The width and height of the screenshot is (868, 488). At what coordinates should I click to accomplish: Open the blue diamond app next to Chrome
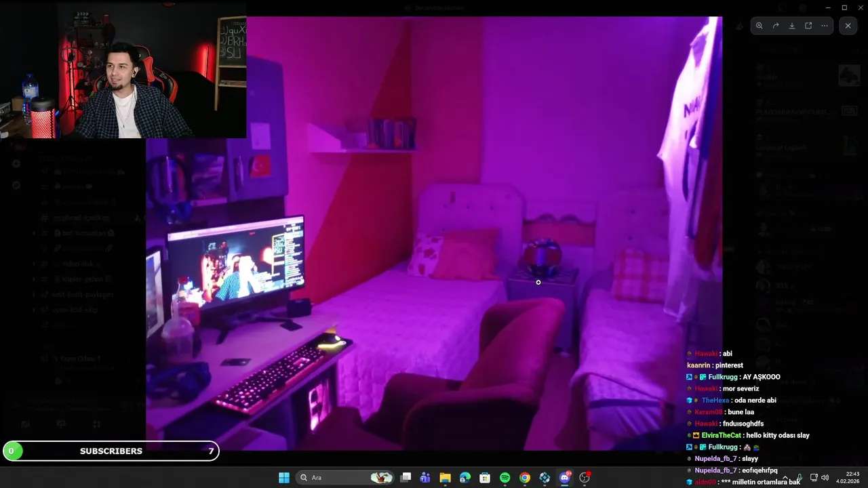pos(545,478)
